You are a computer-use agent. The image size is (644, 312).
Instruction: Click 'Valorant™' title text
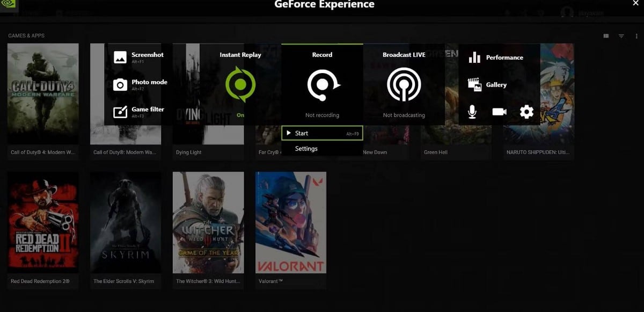(x=270, y=281)
